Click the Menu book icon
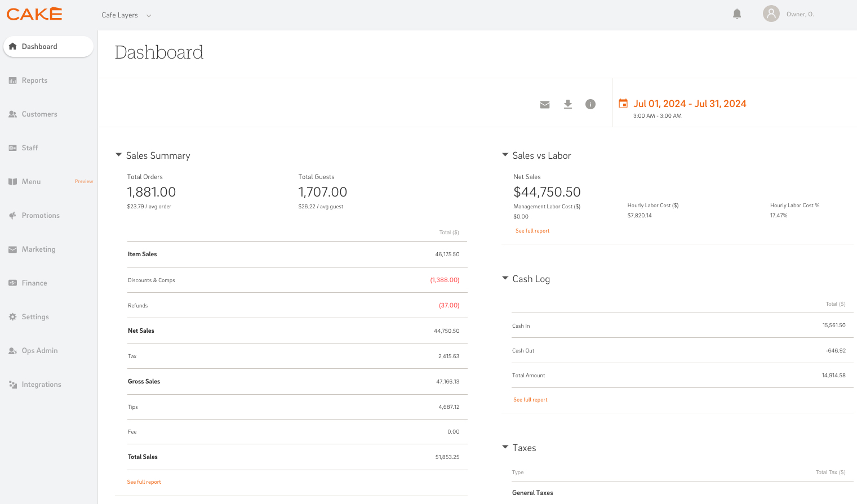Screen dimensions: 857x504 click(x=12, y=182)
